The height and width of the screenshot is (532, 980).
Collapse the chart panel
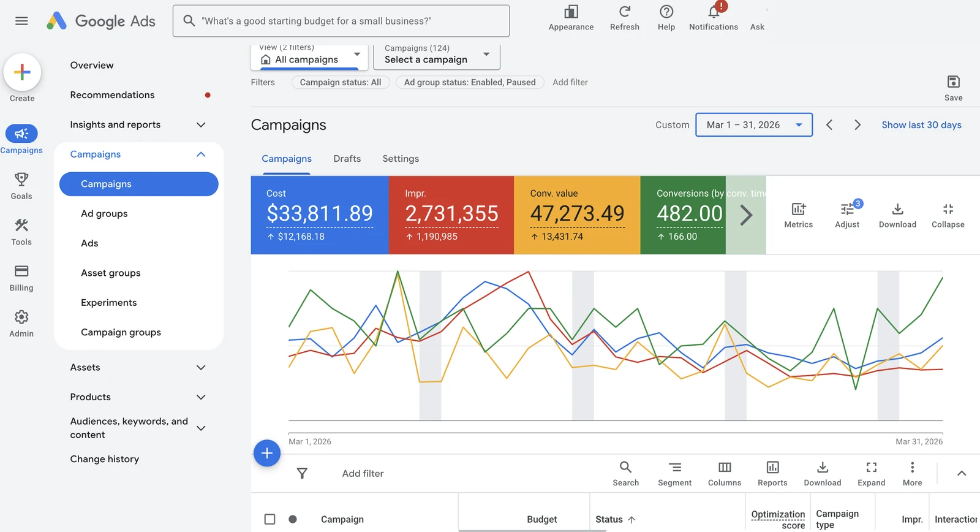pos(948,215)
